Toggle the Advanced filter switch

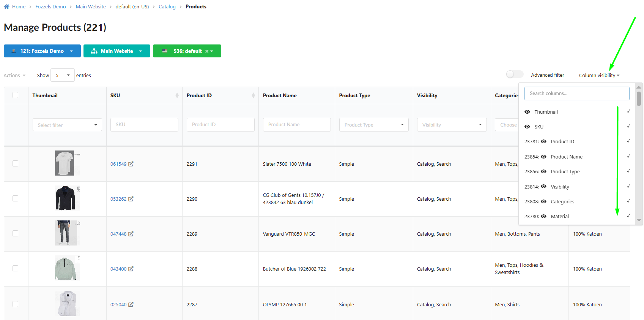[515, 74]
